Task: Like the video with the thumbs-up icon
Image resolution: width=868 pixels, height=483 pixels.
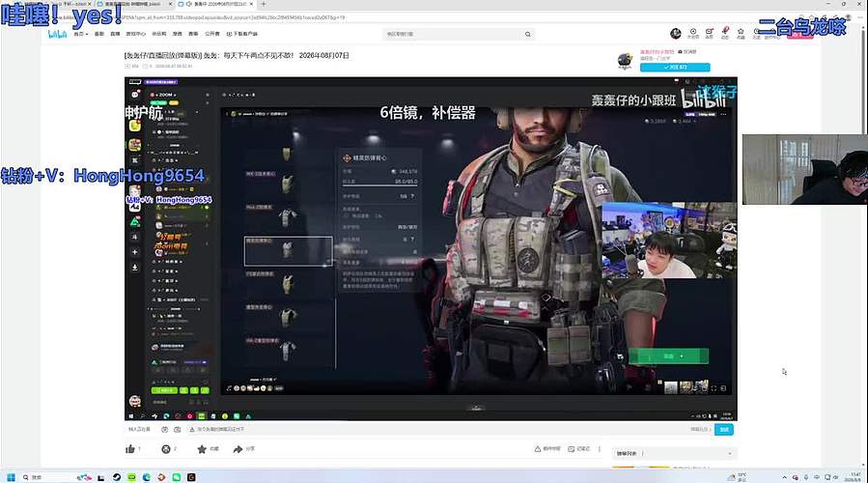Action: point(130,449)
